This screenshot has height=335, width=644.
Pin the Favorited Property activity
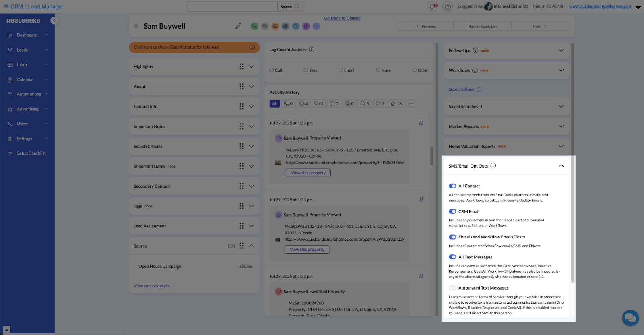(421, 276)
